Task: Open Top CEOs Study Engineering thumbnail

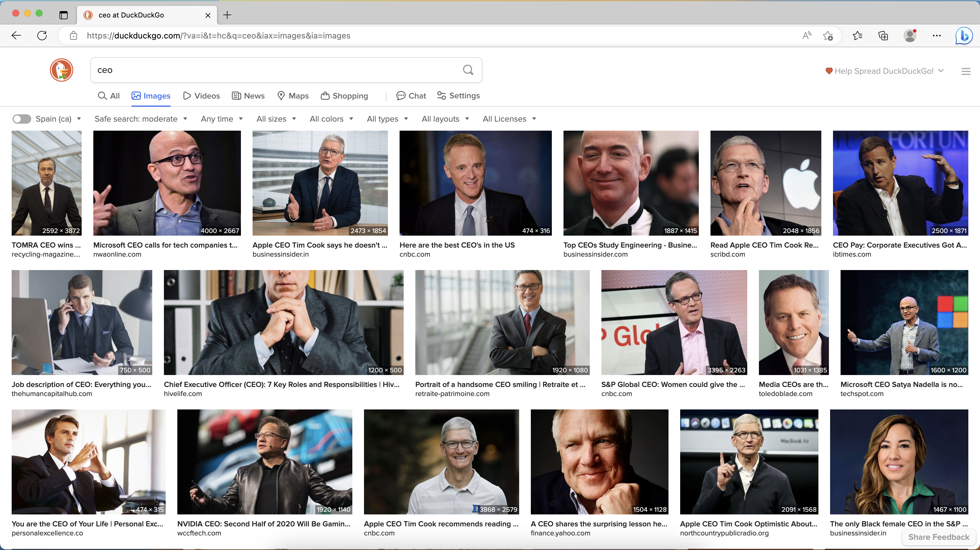Action: click(631, 183)
